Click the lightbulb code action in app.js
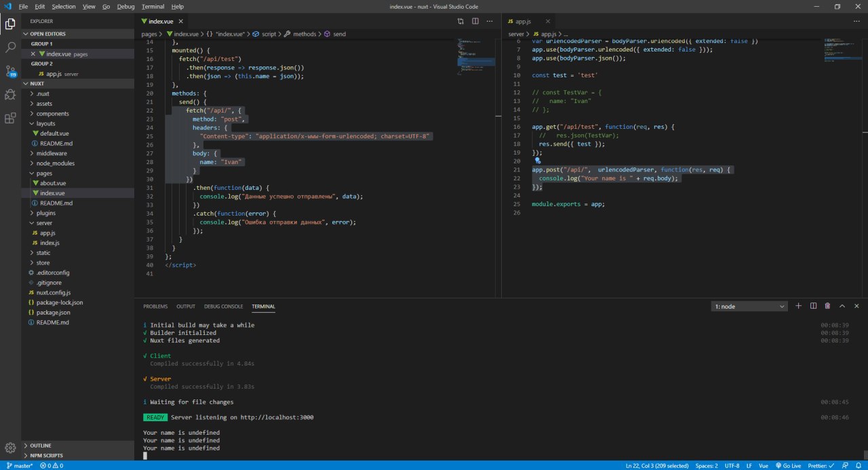The height and width of the screenshot is (470, 868). click(x=538, y=161)
